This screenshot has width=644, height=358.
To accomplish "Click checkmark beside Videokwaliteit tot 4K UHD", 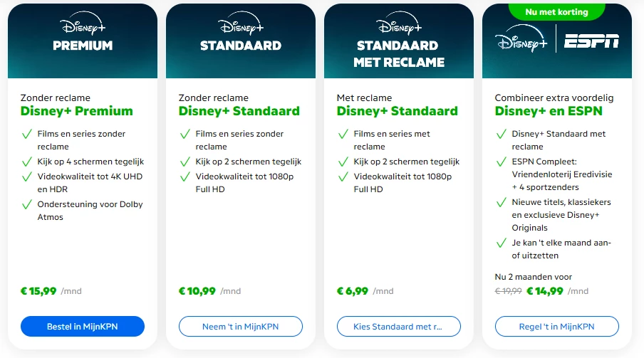I will (27, 177).
